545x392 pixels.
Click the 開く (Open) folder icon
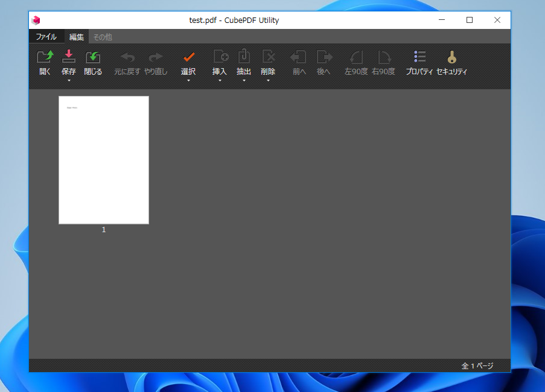point(45,57)
